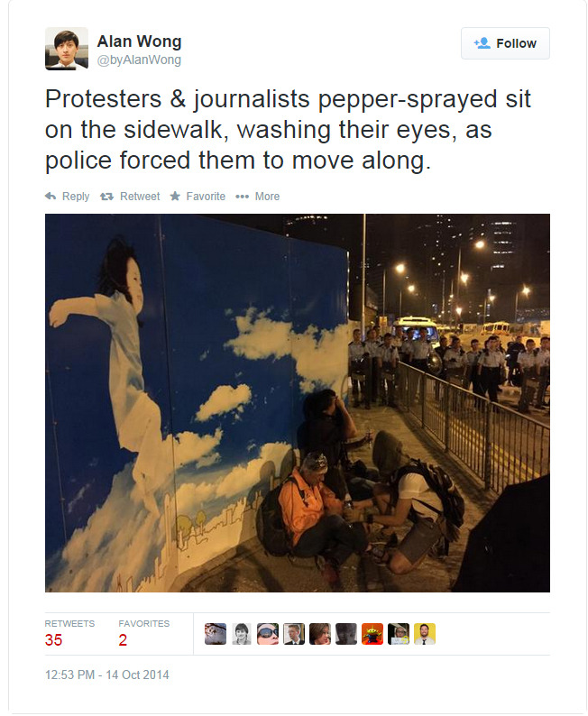588x716 pixels.
Task: Open the More options ellipsis
Action: coord(242,197)
